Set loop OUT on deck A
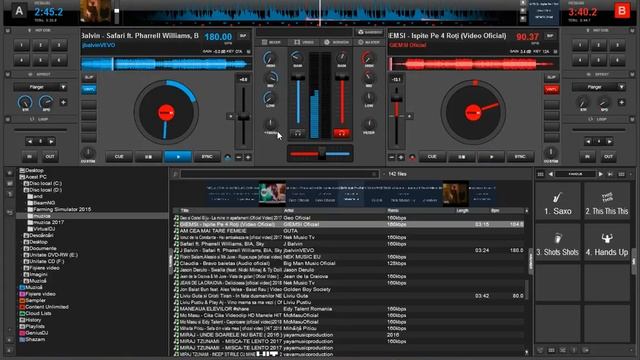 [50, 156]
